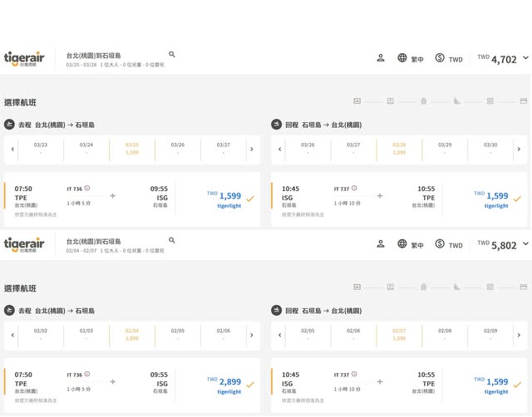Select the 03/26 outbound date tab
Screen dimensions: 532x417
coord(177,149)
